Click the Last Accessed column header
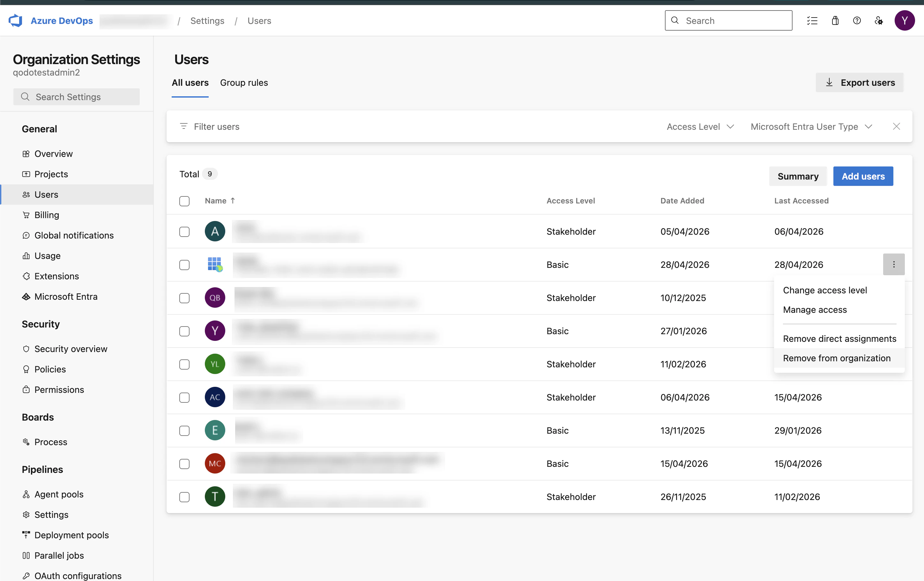Screen dimensions: 924x581 pyautogui.click(x=801, y=200)
